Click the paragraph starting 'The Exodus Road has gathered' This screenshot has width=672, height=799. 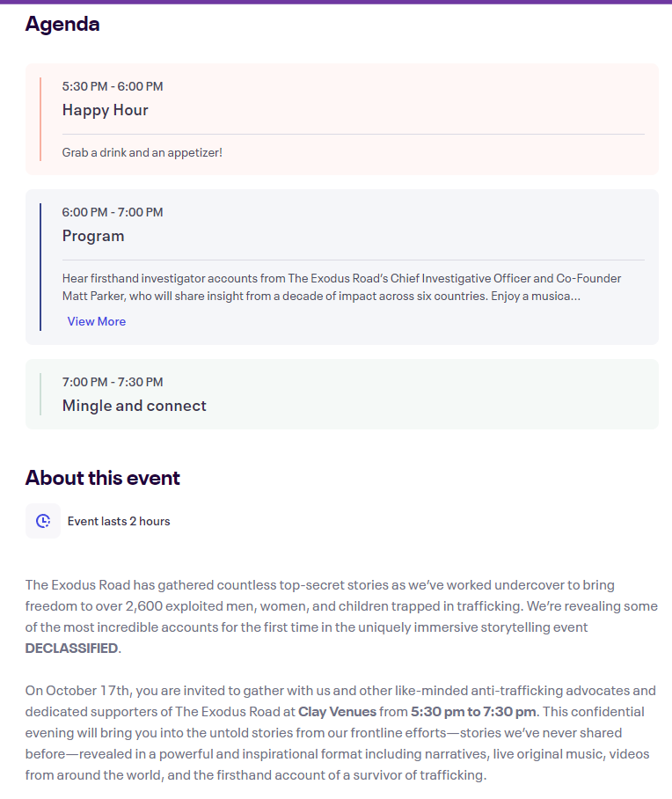point(341,606)
